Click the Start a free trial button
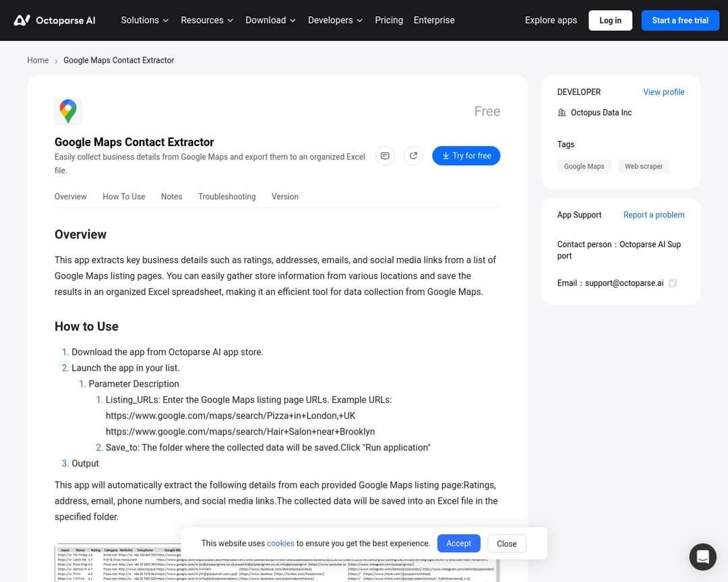Viewport: 728px width, 582px height. pyautogui.click(x=680, y=20)
